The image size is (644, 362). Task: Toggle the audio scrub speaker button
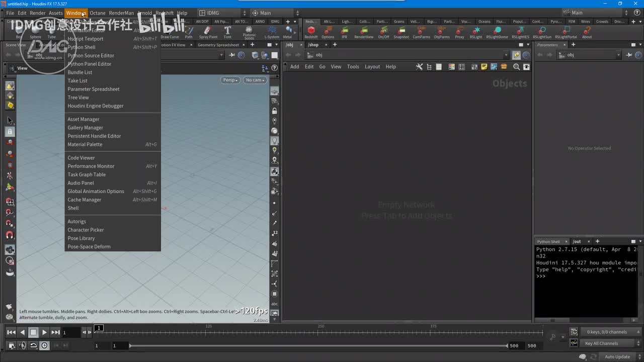click(22, 345)
